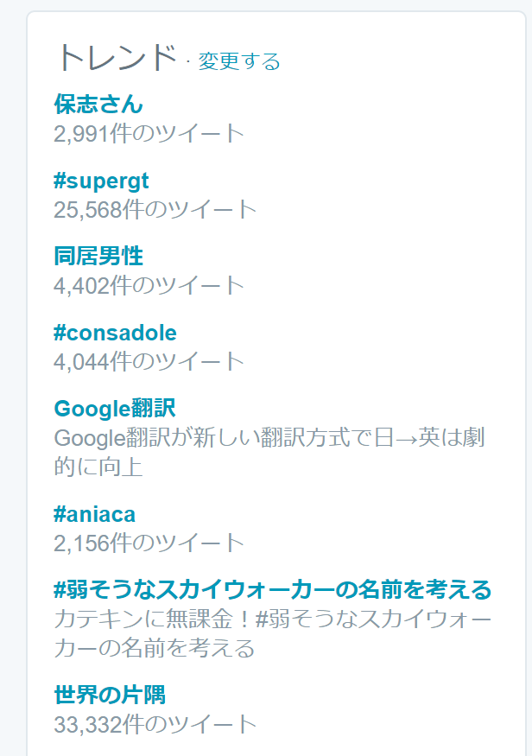Screen dimensions: 532x756
Task: Open the #aniaca hashtag trend
Action: point(94,514)
